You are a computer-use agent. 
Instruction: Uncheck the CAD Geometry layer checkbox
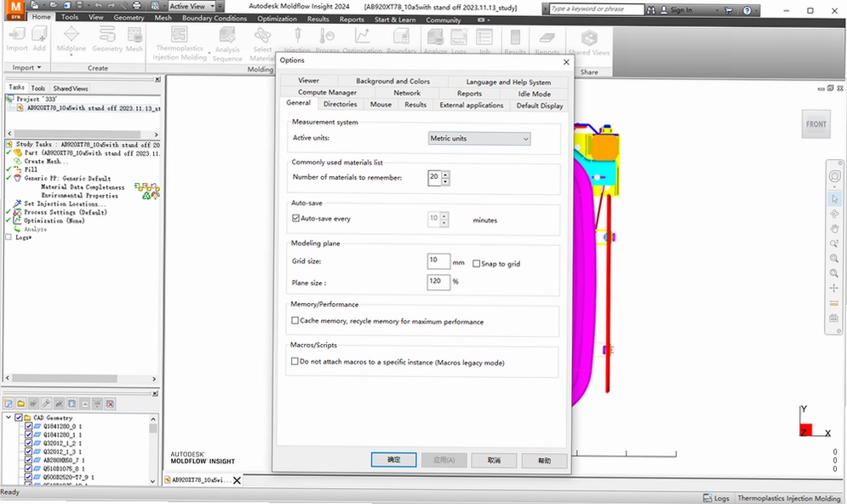19,417
